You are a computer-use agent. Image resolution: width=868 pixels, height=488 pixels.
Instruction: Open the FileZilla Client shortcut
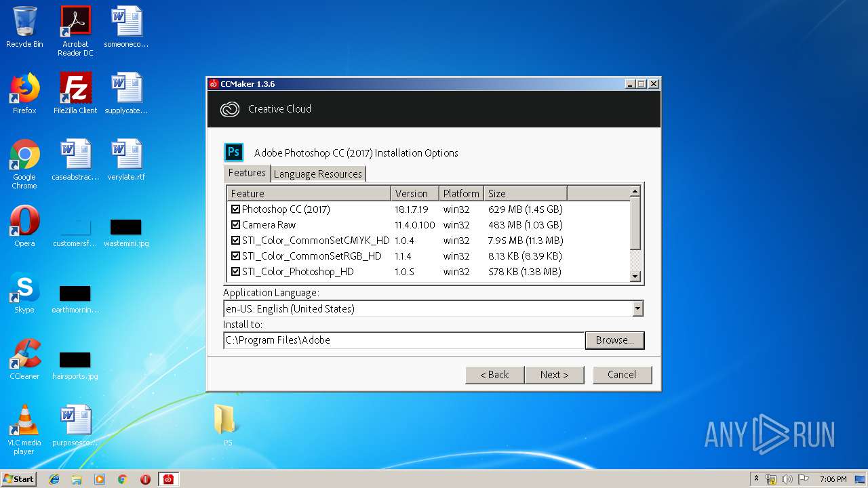[75, 94]
